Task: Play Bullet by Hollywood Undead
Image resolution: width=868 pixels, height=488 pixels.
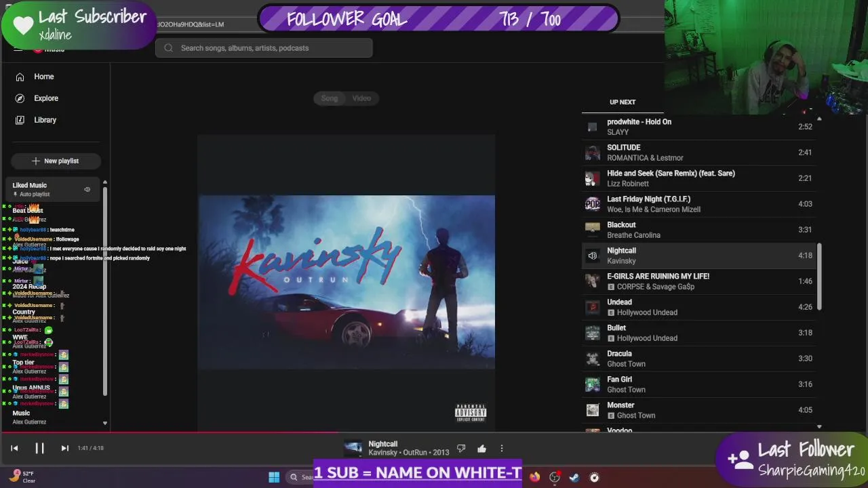Action: coord(698,333)
